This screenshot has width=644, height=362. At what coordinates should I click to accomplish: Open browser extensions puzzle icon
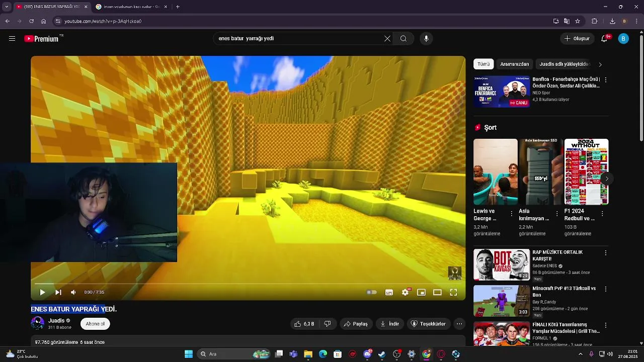(594, 21)
